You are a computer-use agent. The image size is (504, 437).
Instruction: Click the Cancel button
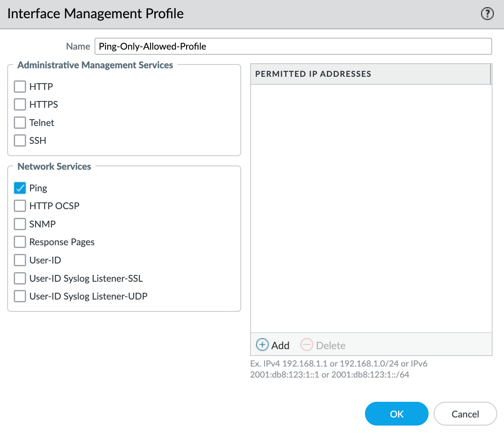(x=465, y=414)
